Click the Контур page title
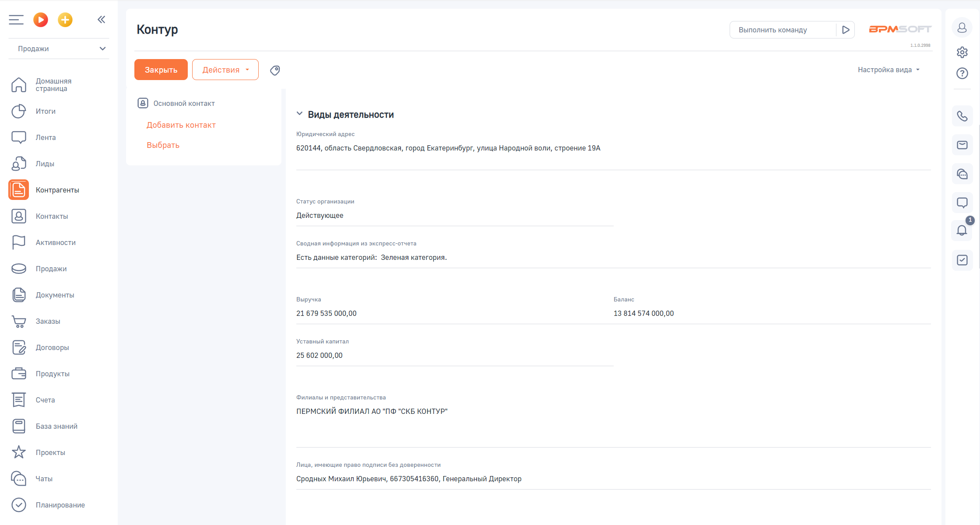The height and width of the screenshot is (525, 980). tap(157, 29)
